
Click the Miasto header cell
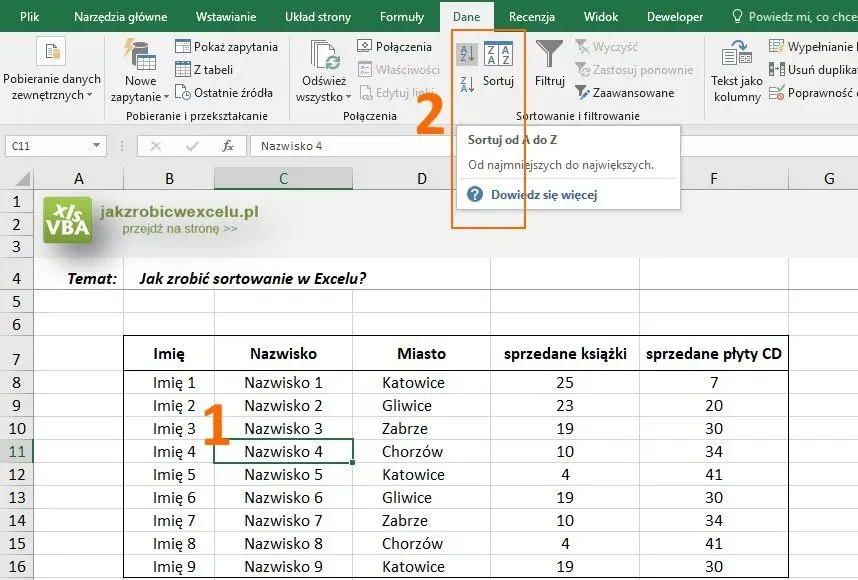421,353
